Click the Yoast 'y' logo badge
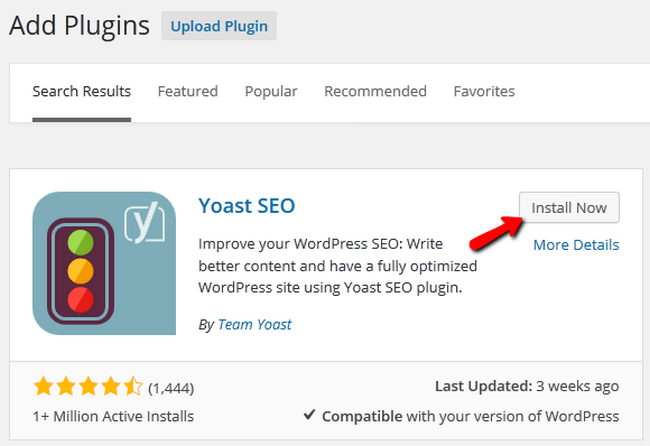 coord(144,222)
